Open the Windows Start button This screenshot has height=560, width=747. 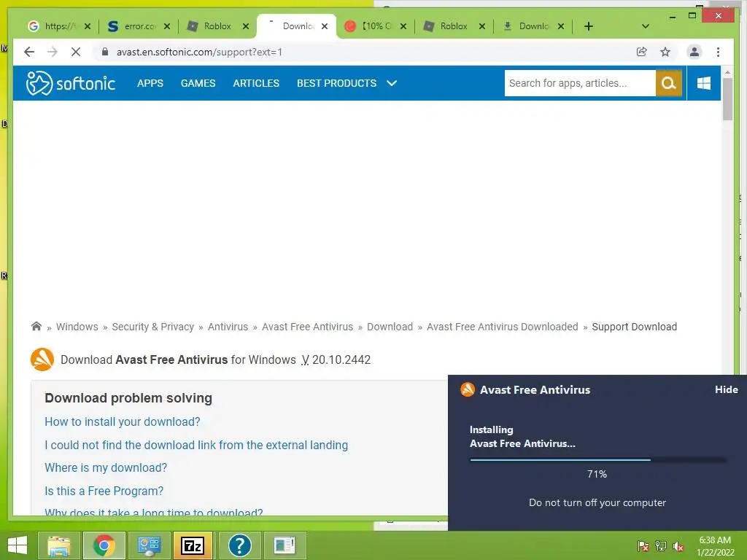(18, 545)
